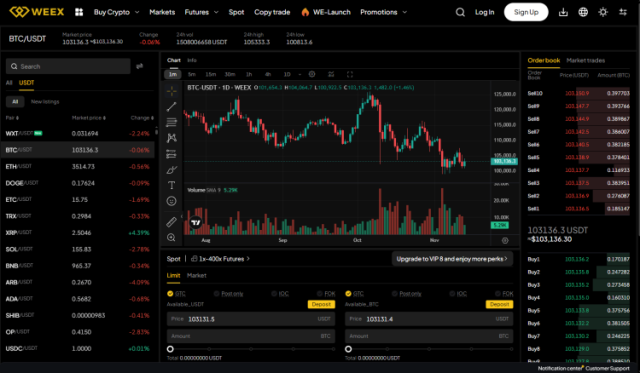Select GTC option in buy order form
Image resolution: width=640 pixels, height=373 pixels.
click(x=176, y=293)
